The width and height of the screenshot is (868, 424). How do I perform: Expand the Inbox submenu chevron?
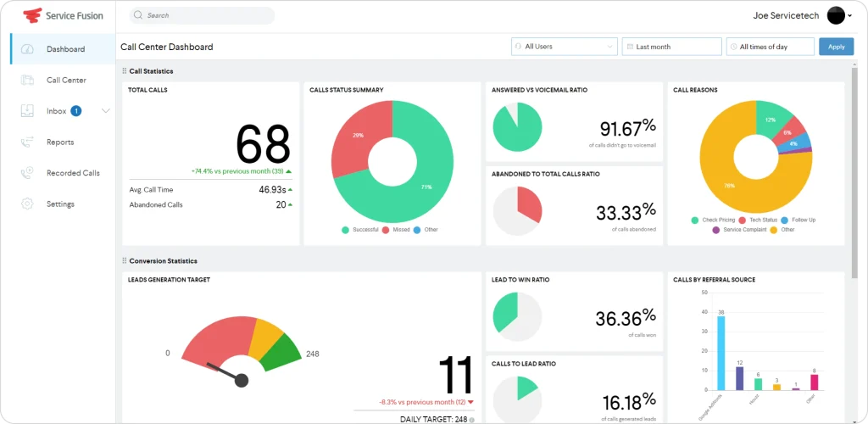point(106,111)
